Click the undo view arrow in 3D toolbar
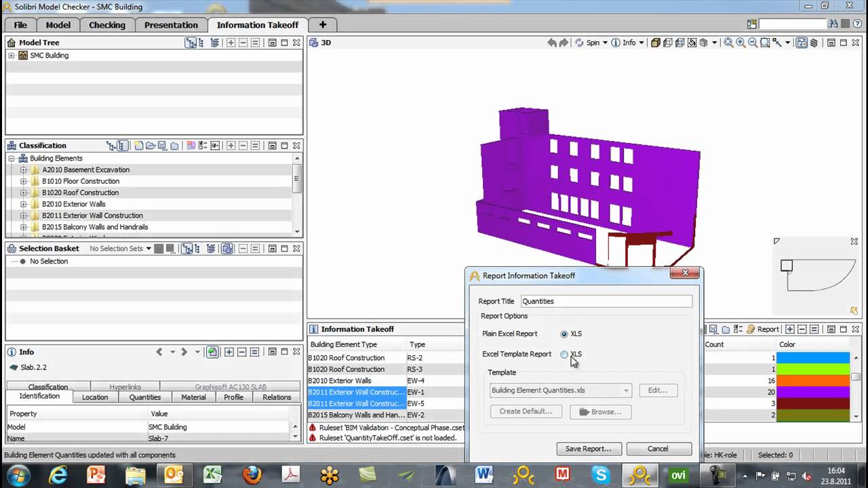Screen dimensions: 868x488 (552, 43)
